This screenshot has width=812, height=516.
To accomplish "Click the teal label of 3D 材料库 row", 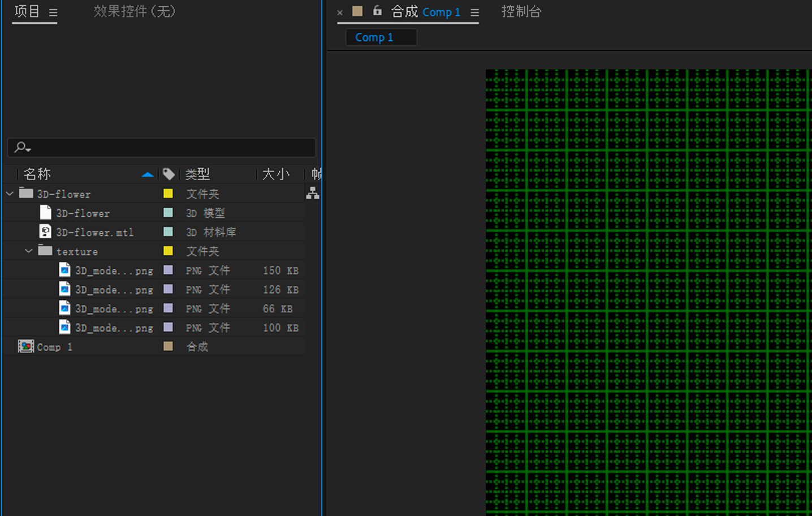I will tap(168, 232).
